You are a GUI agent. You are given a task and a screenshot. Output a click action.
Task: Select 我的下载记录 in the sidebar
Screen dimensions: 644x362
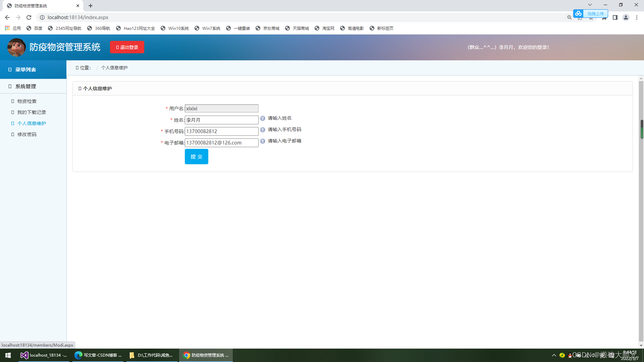32,112
